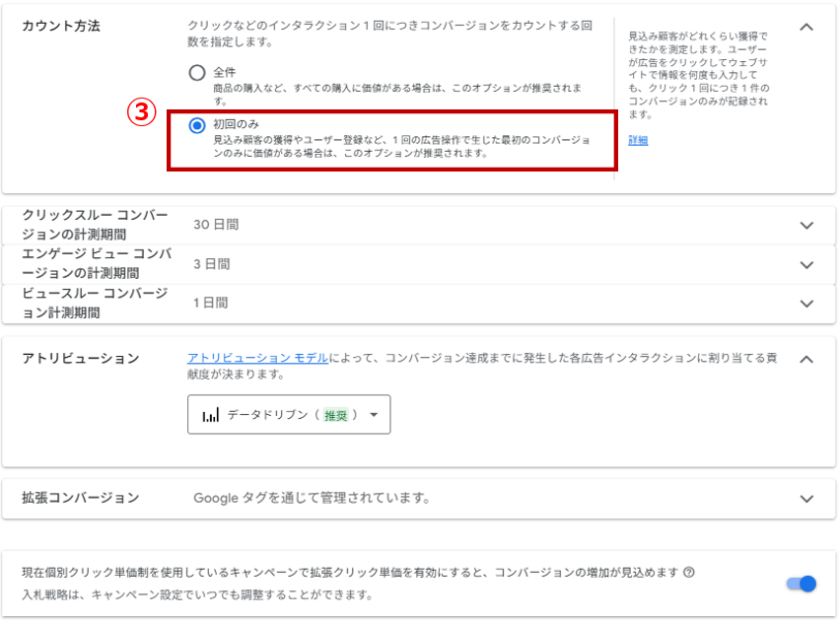Click the Google タグを通じて管理されています text
840x621 pixels.
(312, 498)
